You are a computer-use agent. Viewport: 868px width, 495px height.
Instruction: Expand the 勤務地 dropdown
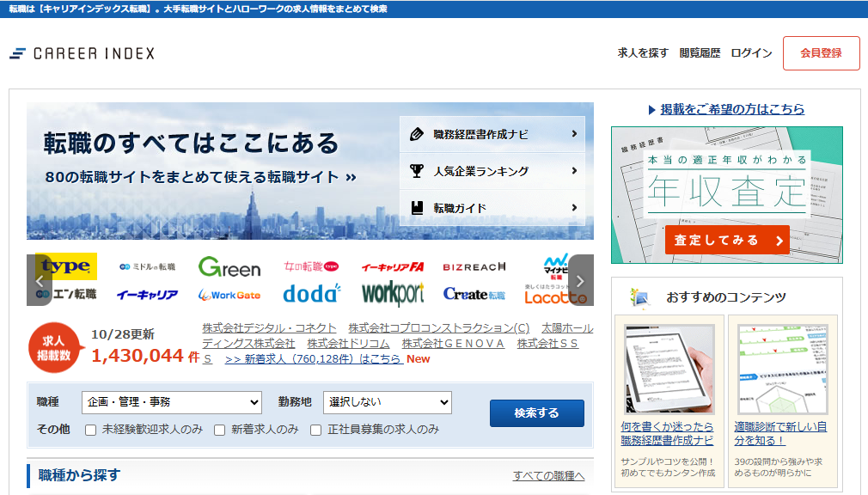tap(387, 402)
